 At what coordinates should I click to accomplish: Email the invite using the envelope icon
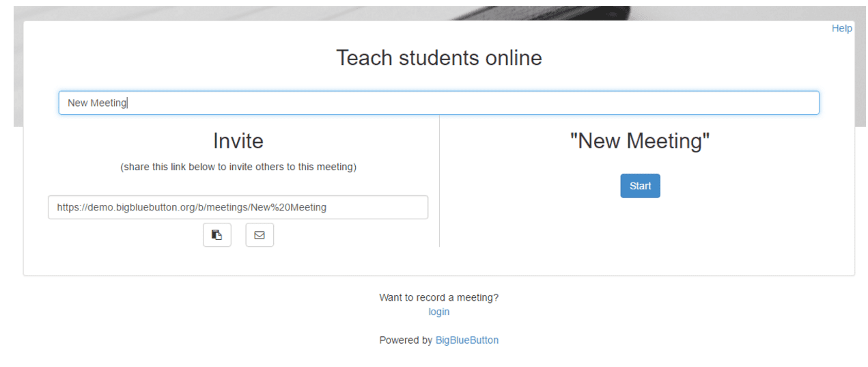tap(260, 235)
